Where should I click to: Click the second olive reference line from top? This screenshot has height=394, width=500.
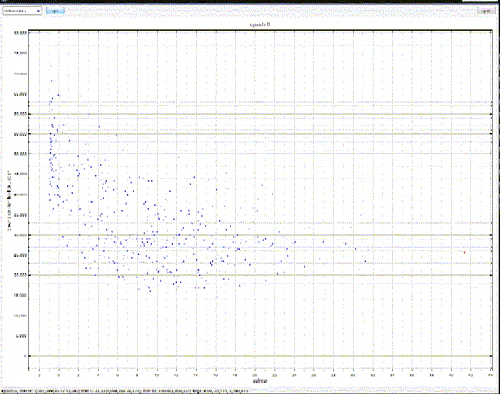point(260,134)
